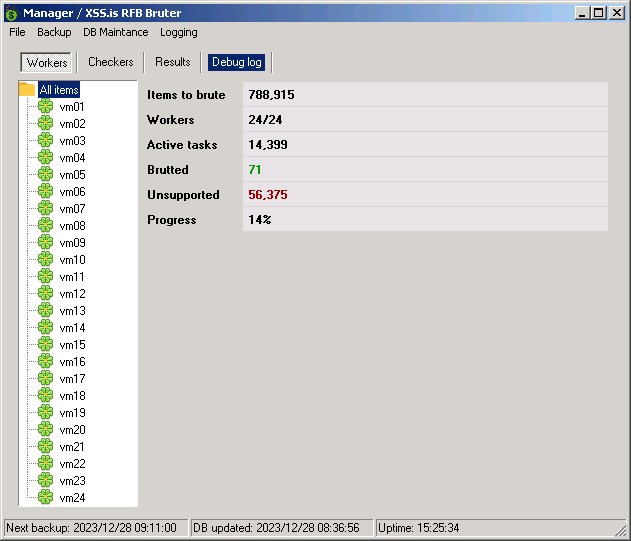The height and width of the screenshot is (541, 631).
Task: Click the status icon next to vm08
Action: [x=45, y=225]
